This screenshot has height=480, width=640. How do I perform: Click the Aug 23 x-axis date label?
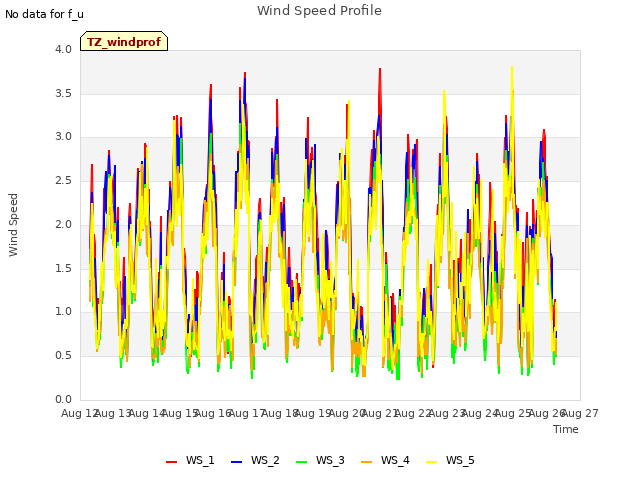point(447,413)
